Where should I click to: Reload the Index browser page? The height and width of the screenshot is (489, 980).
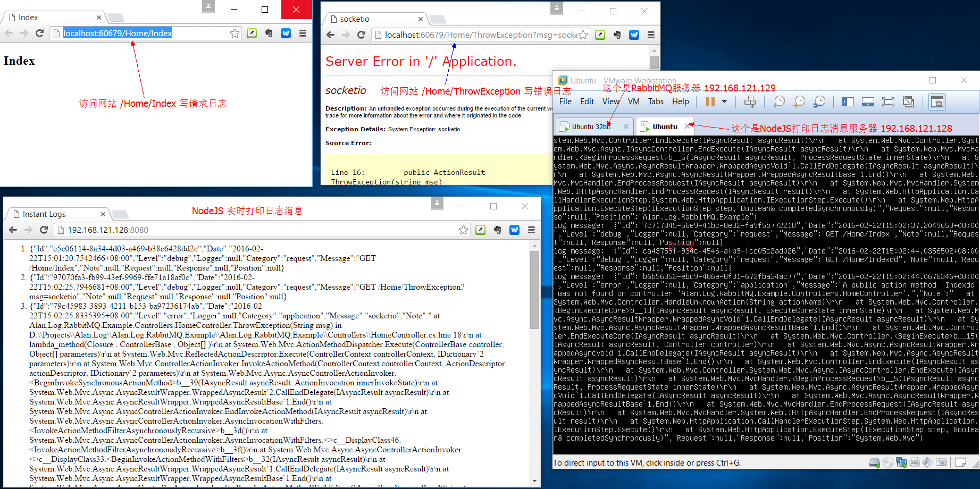[x=39, y=33]
